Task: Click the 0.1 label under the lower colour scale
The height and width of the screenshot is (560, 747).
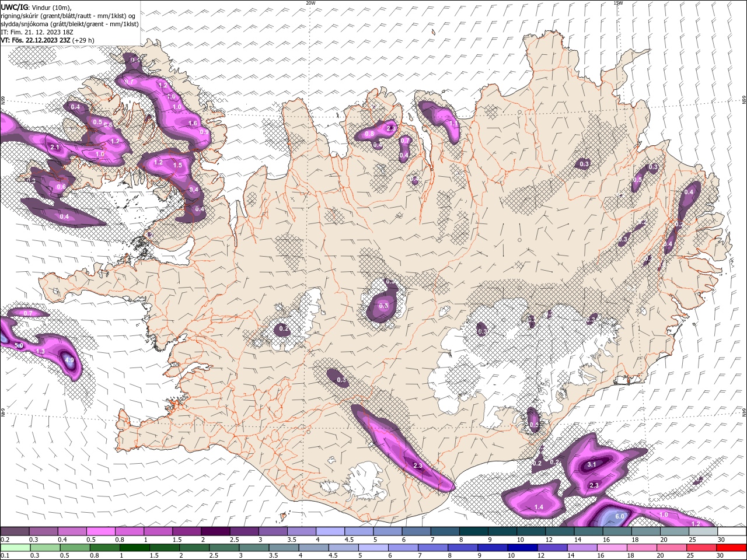Action: pos(5,556)
